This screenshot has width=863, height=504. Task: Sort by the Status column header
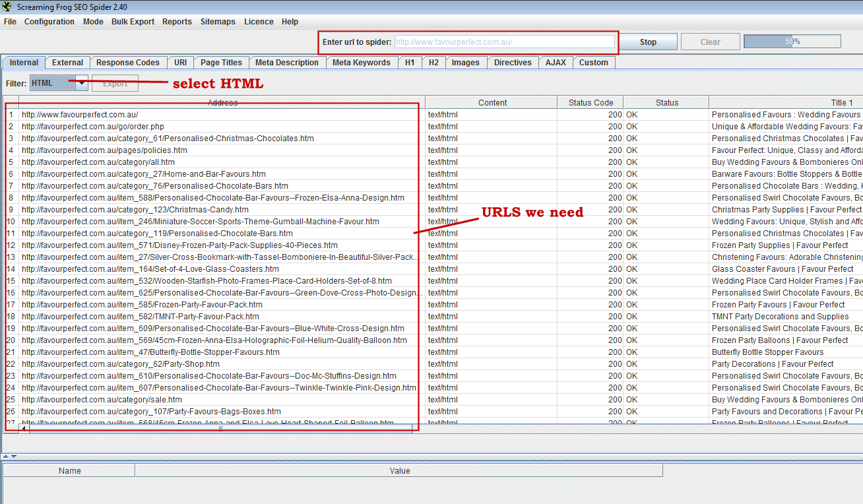pos(666,102)
